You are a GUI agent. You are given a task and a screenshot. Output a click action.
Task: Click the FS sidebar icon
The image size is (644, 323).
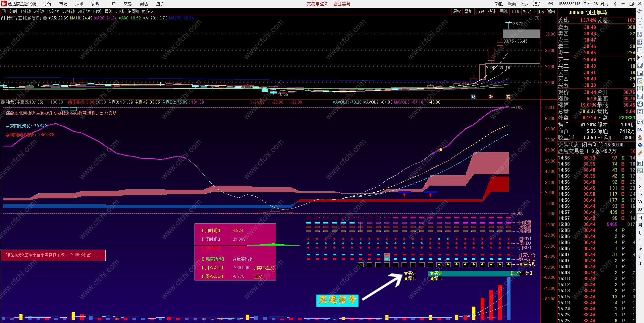click(640, 164)
